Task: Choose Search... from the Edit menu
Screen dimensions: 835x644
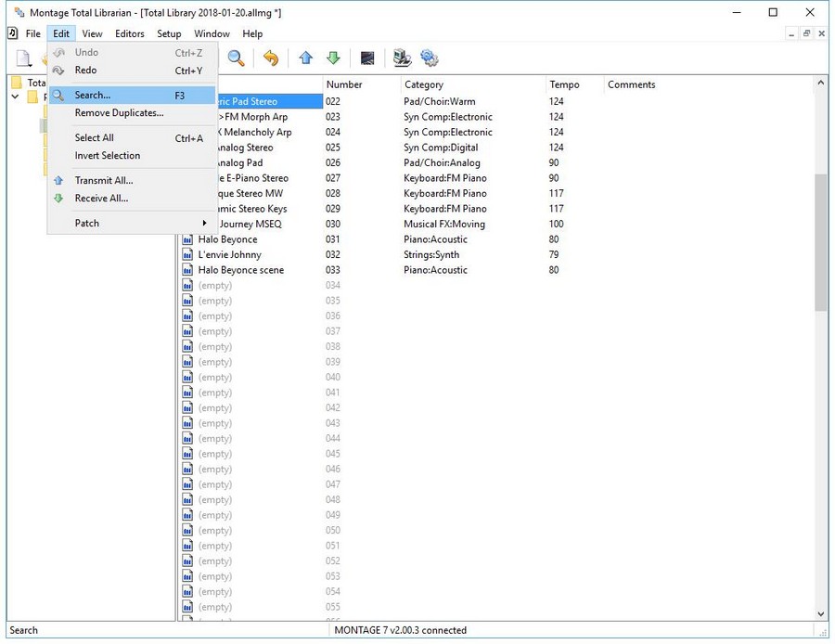Action: point(93,96)
